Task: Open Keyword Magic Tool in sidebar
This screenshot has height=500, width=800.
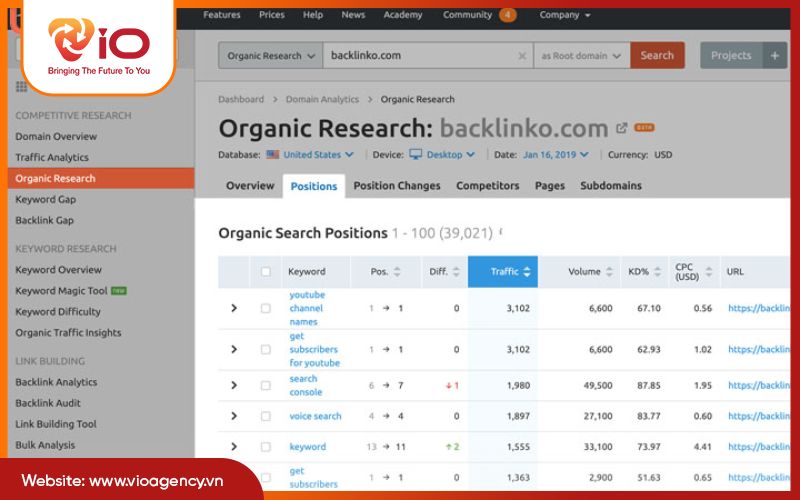Action: click(x=61, y=291)
